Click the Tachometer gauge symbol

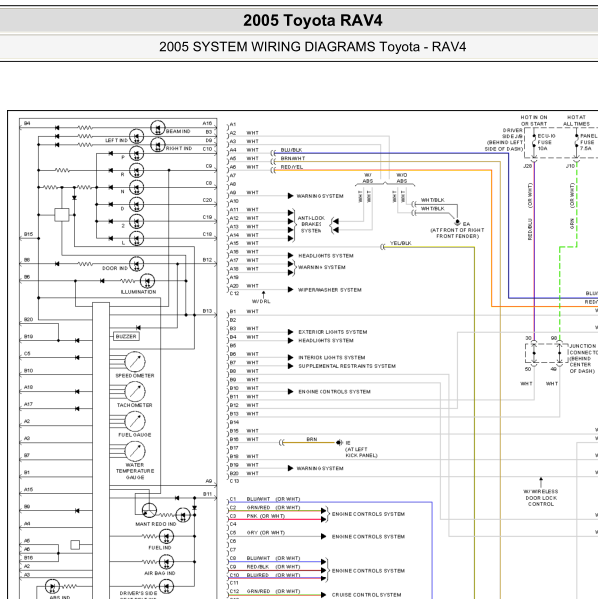tap(135, 392)
